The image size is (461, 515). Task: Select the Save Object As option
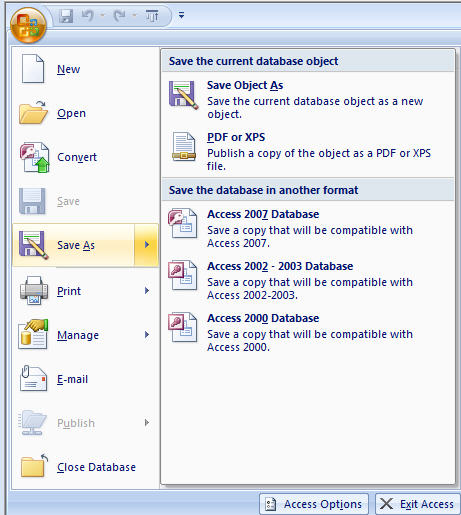click(x=308, y=99)
